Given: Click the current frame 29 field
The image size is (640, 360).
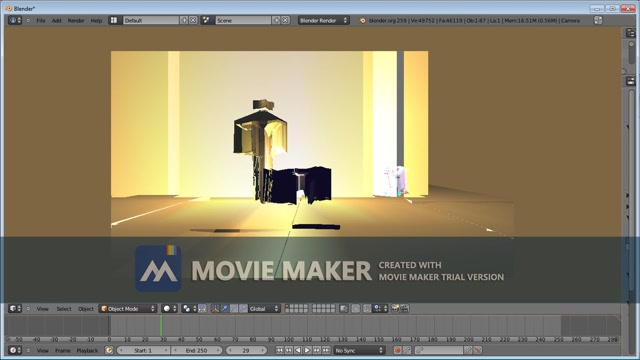Looking at the screenshot, I should click(246, 350).
